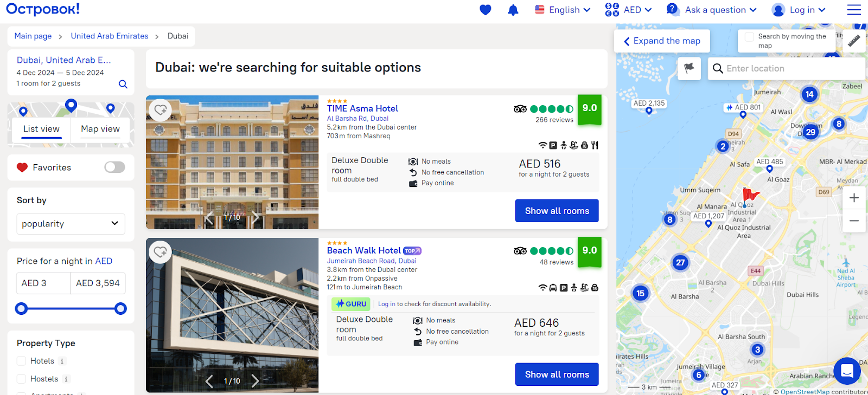
Task: Add TIME Asma Hotel to favorites
Action: 160,110
